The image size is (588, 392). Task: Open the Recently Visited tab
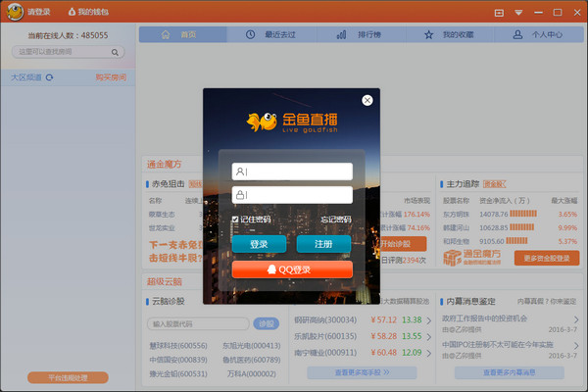click(273, 34)
